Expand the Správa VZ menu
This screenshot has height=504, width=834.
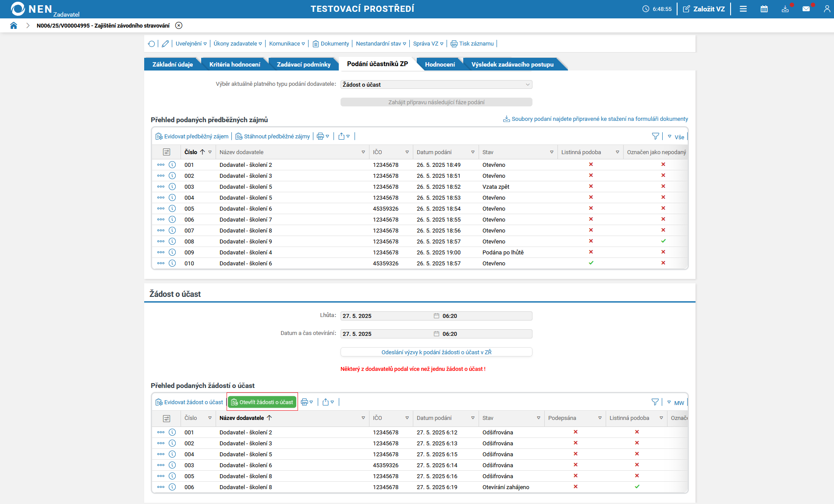pyautogui.click(x=428, y=44)
